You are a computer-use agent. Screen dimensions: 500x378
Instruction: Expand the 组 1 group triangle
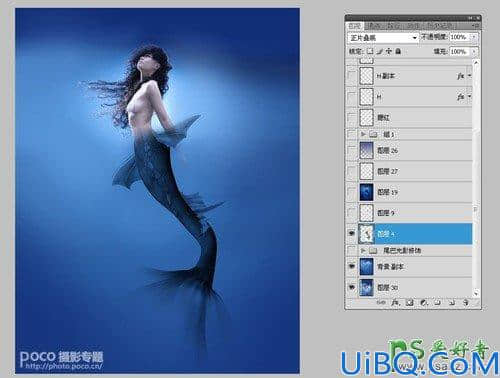pos(363,134)
